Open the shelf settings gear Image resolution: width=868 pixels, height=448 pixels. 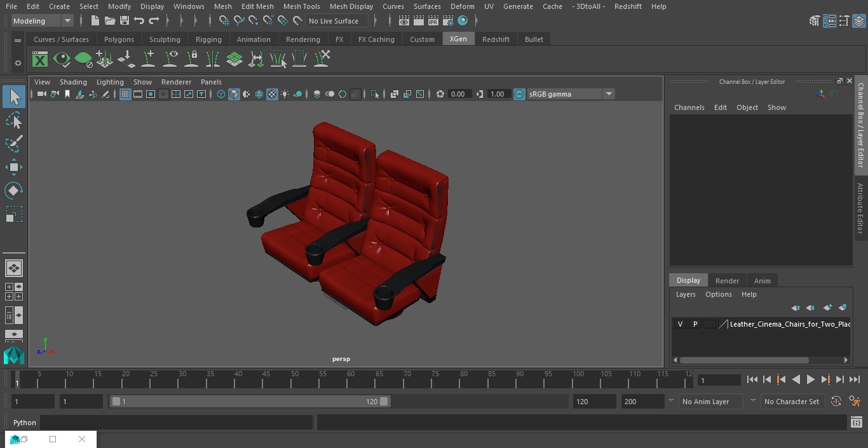coord(18,63)
